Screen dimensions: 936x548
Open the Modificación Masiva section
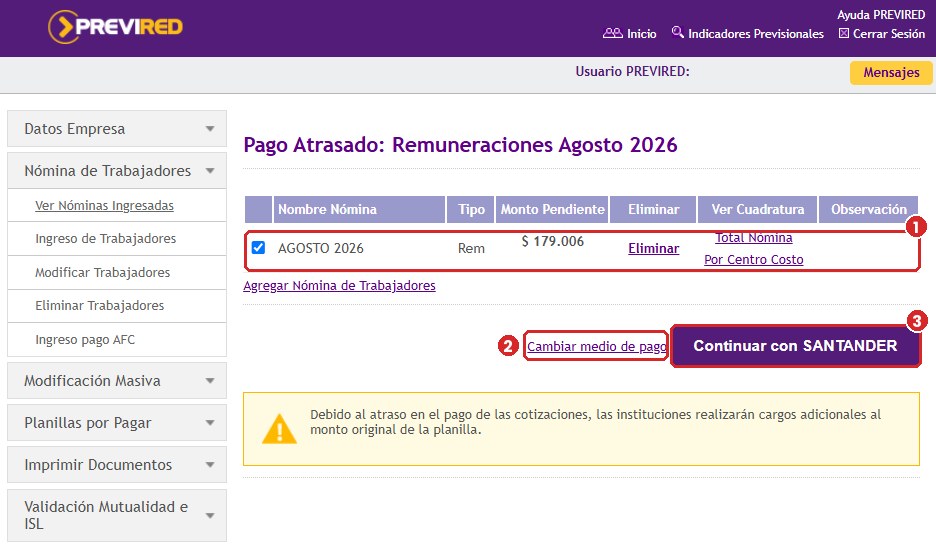117,380
